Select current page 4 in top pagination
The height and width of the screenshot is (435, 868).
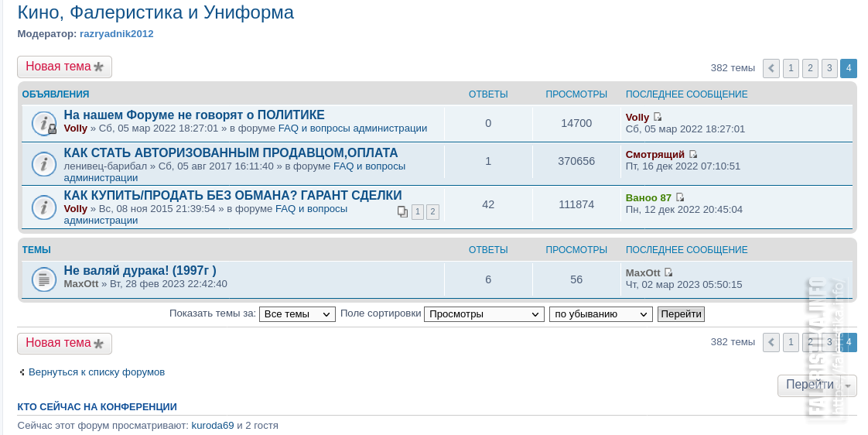click(x=849, y=68)
